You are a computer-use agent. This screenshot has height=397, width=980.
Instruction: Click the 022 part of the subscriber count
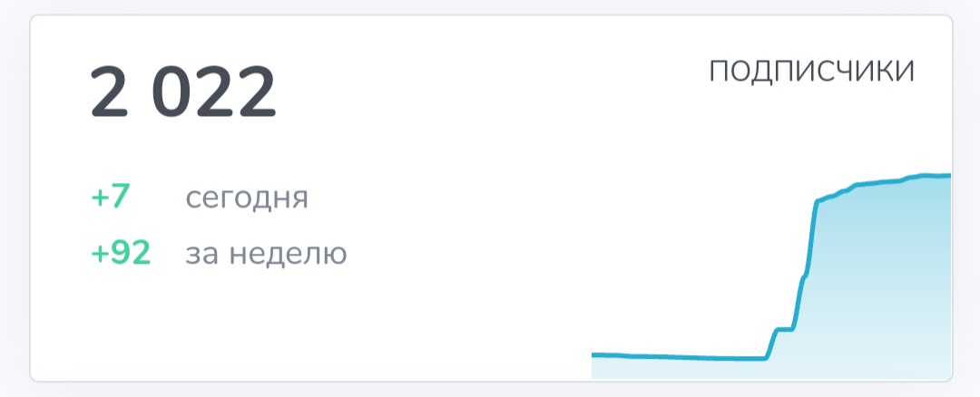pyautogui.click(x=214, y=93)
